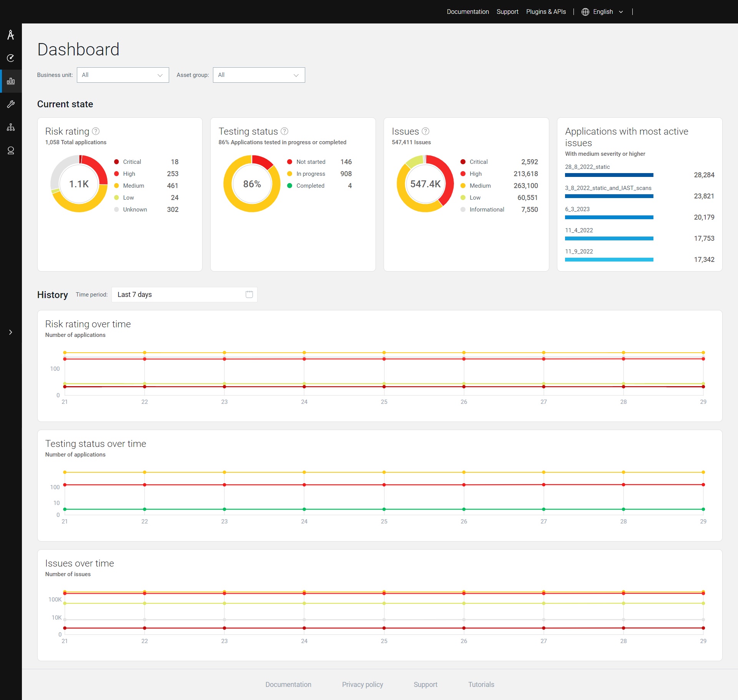Viewport: 738px width, 700px height.
Task: Click the help icon beside Testing status
Action: [x=284, y=131]
